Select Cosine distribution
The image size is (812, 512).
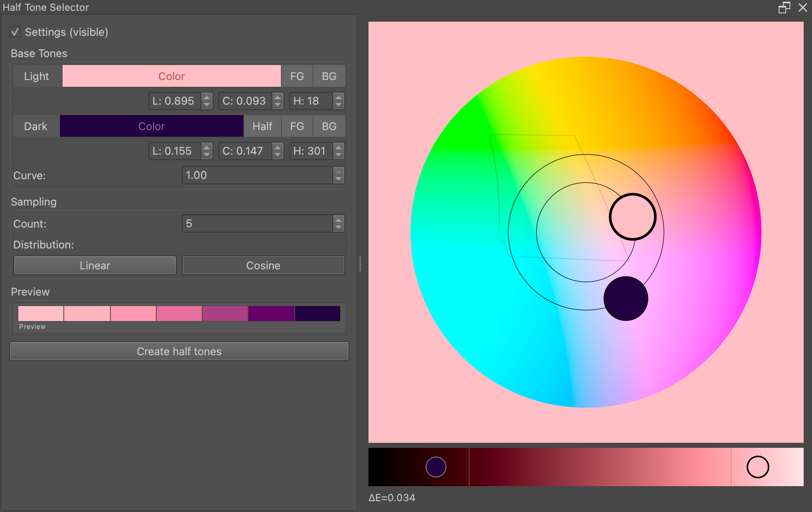pyautogui.click(x=263, y=265)
